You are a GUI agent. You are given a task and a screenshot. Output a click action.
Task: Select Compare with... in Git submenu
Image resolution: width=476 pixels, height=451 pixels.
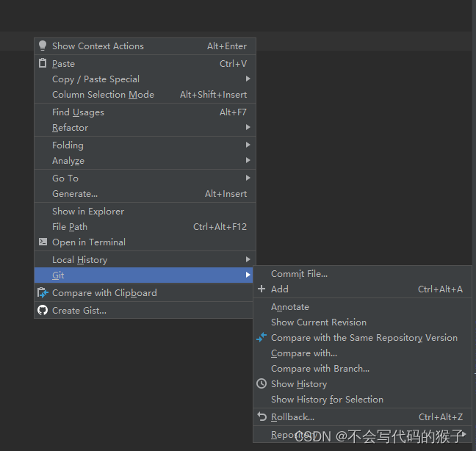coord(362,353)
